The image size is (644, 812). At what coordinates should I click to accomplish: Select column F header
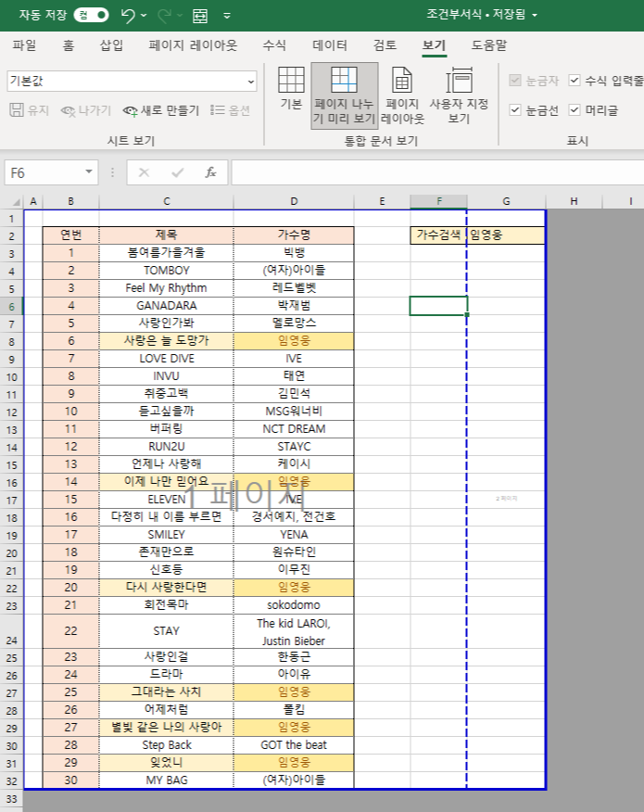point(438,201)
